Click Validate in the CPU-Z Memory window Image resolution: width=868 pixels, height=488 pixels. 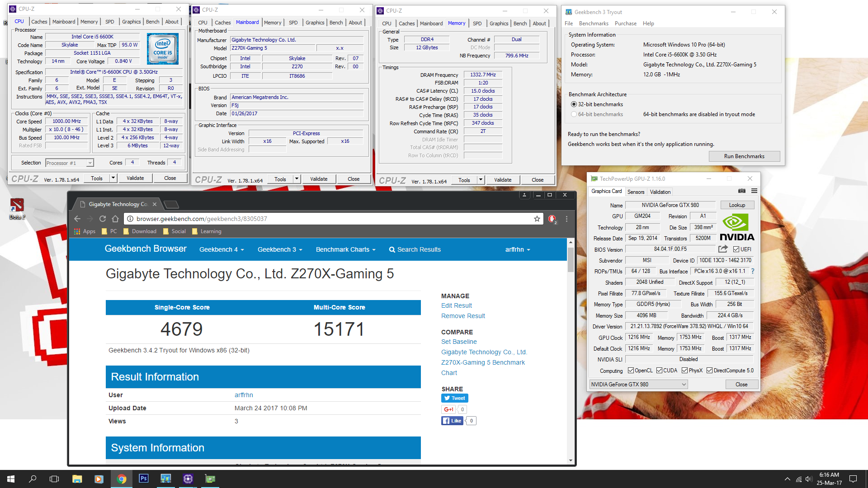503,180
